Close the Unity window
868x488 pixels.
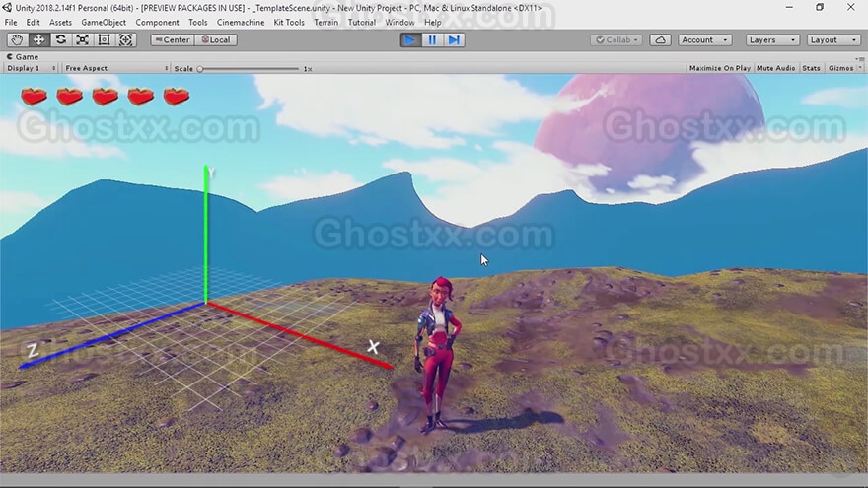click(x=851, y=7)
